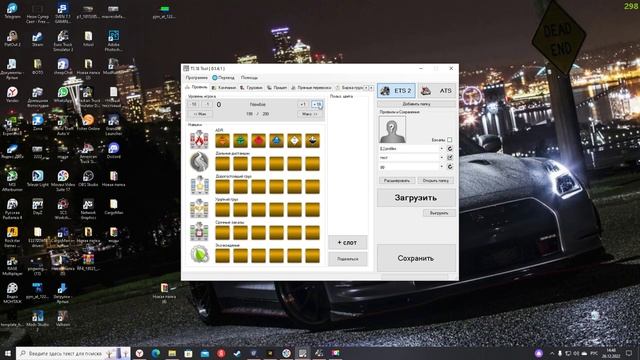The height and width of the screenshot is (360, 640).
Task: Open the Help menu
Action: pyautogui.click(x=249, y=78)
